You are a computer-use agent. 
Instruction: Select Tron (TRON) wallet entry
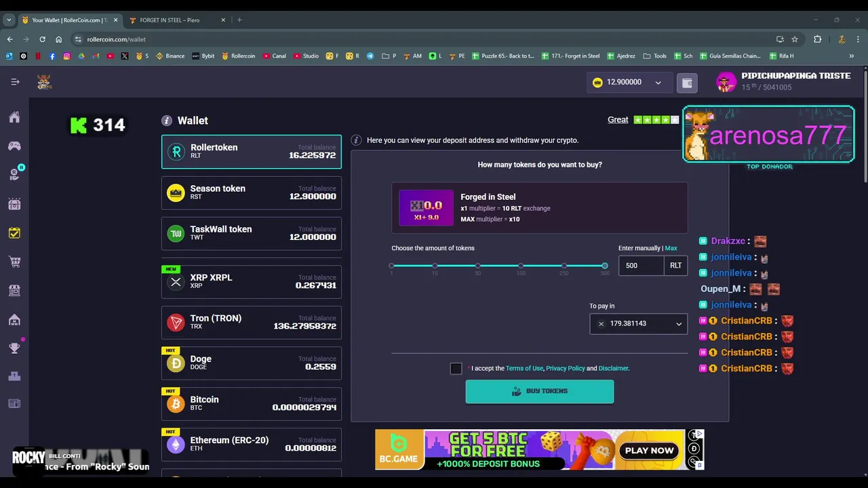252,323
